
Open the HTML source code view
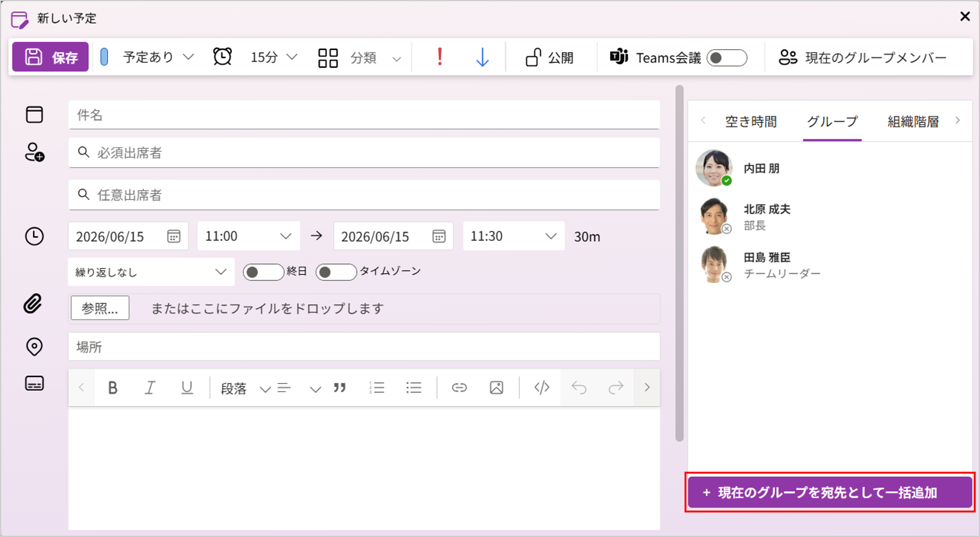click(542, 388)
